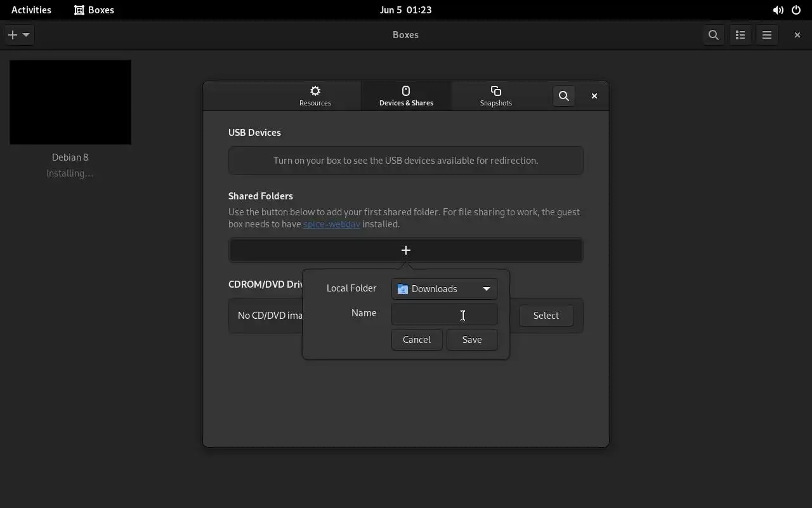Switch to the Snapshots tab
Image resolution: width=812 pixels, height=508 pixels.
[x=496, y=96]
